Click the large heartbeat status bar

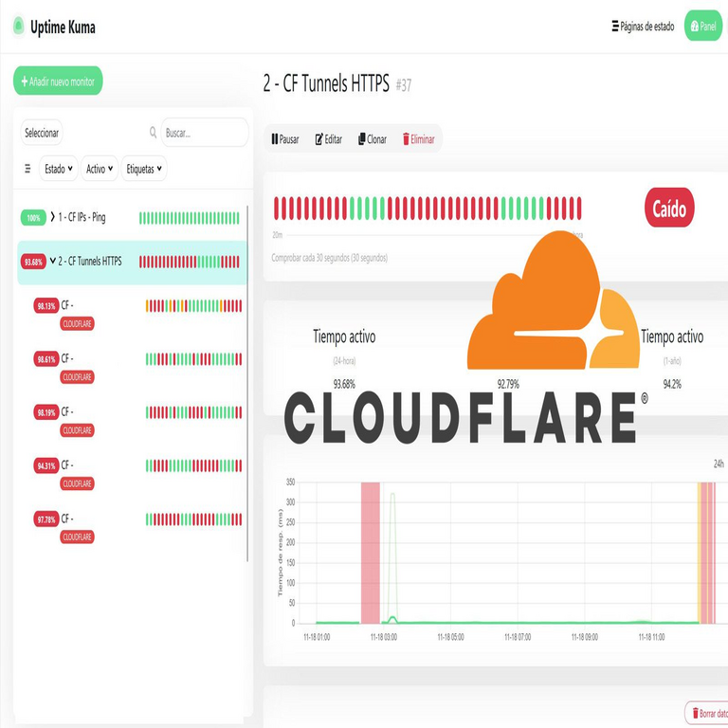pyautogui.click(x=428, y=208)
